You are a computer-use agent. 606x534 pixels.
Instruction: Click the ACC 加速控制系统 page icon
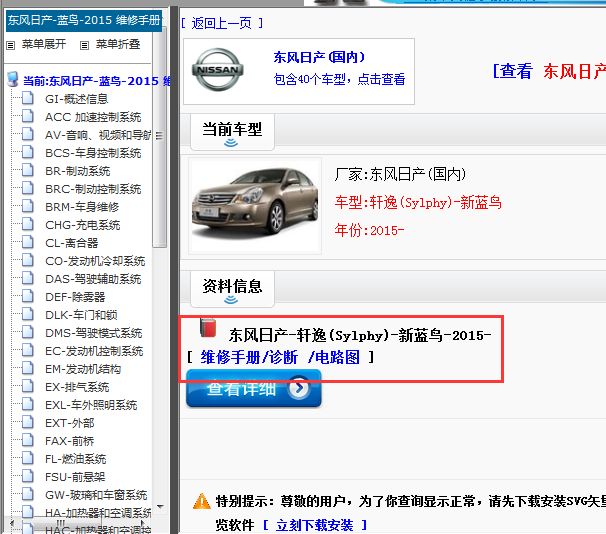coord(27,116)
